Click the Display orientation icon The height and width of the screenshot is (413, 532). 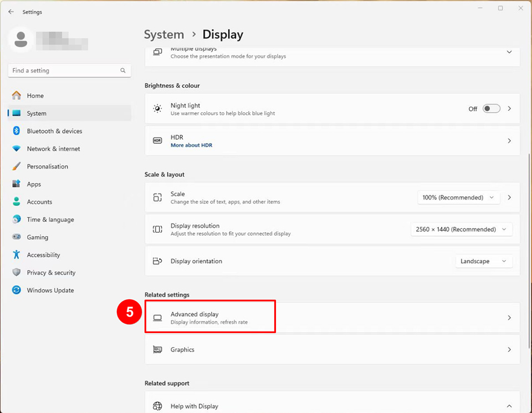157,261
